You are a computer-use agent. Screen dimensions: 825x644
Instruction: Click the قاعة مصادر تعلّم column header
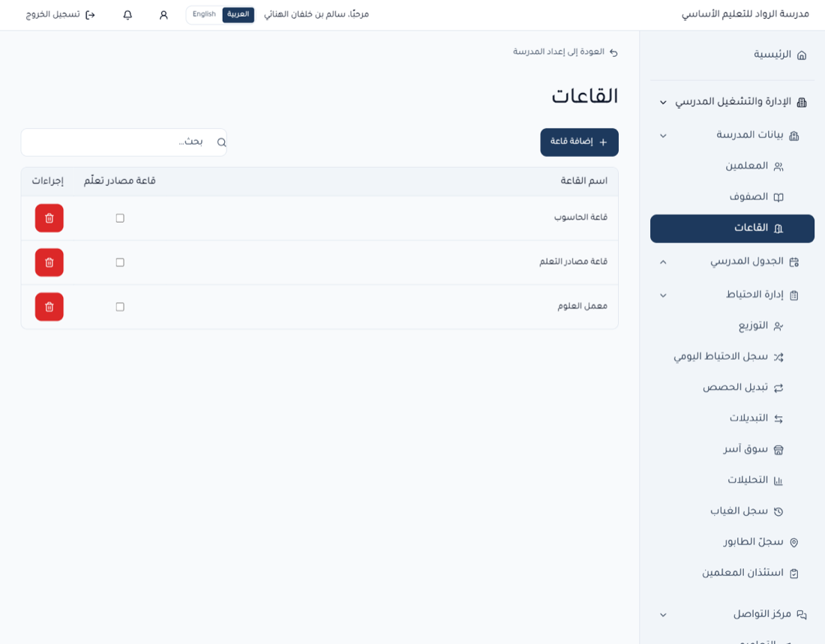point(119,181)
